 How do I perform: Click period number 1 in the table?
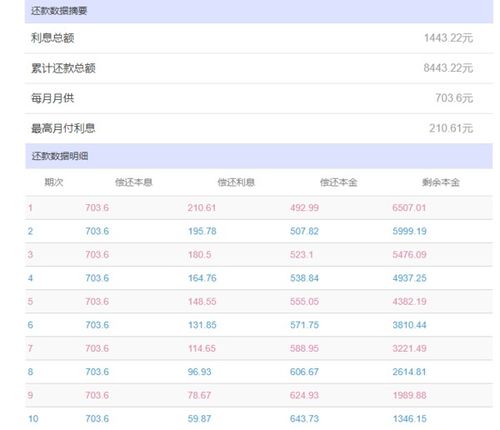coord(30,208)
